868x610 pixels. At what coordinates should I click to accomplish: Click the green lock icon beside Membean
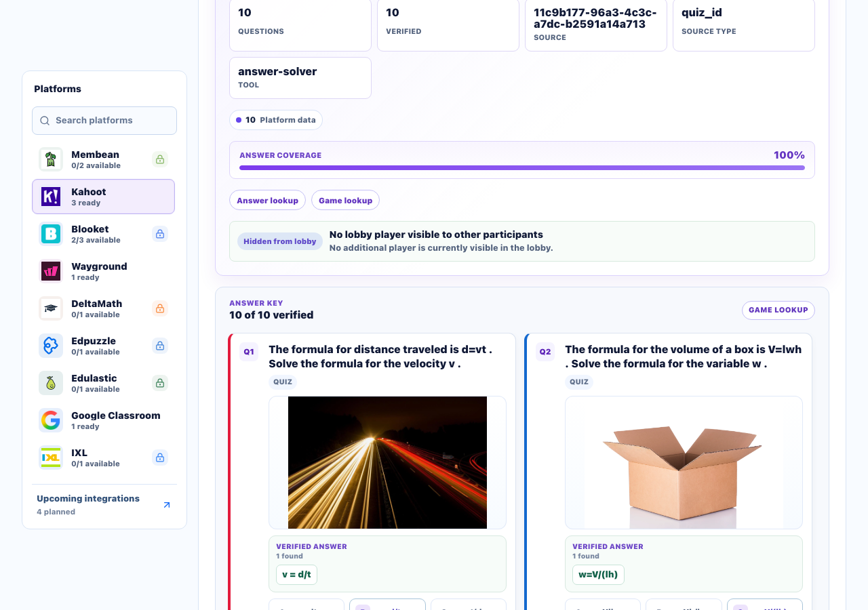[x=160, y=159]
